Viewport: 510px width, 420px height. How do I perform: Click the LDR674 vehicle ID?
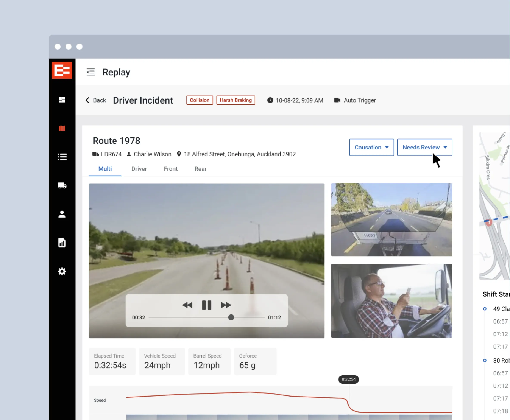111,154
